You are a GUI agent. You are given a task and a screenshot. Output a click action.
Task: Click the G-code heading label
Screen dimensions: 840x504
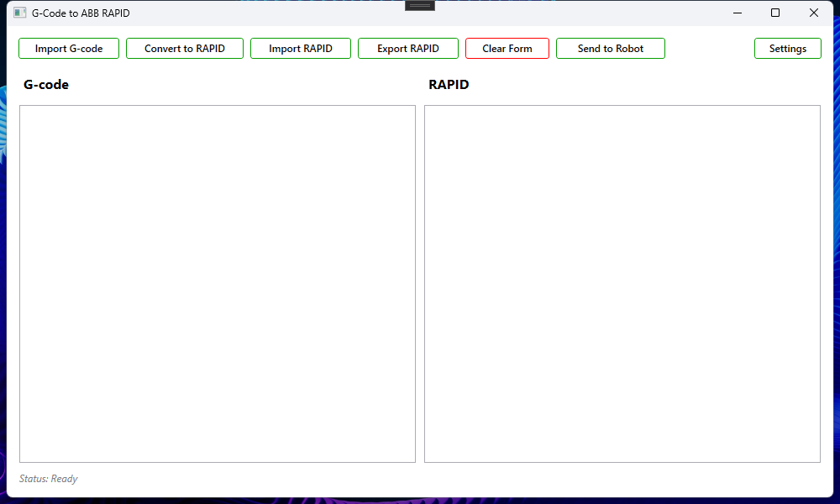click(46, 85)
